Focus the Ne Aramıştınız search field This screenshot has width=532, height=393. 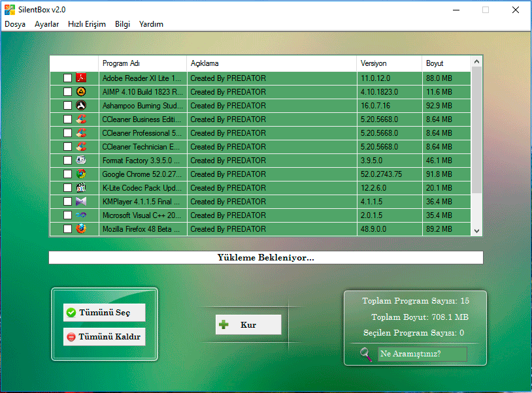coord(422,354)
